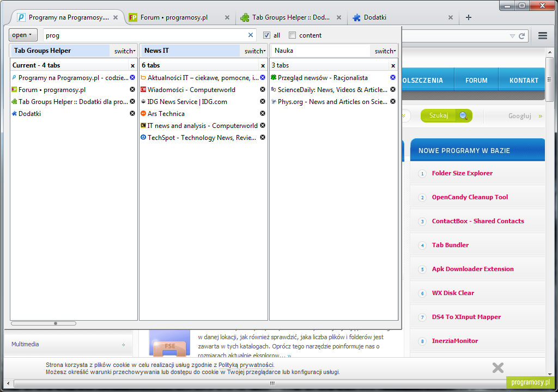Click the green Szukaj search button
Screen dimensions: 558x392
pyautogui.click(x=446, y=115)
